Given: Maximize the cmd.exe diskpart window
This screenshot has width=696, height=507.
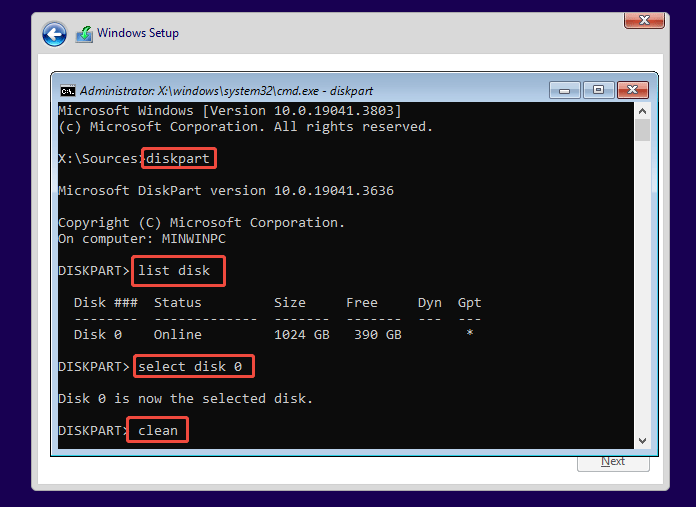Looking at the screenshot, I should click(x=598, y=90).
